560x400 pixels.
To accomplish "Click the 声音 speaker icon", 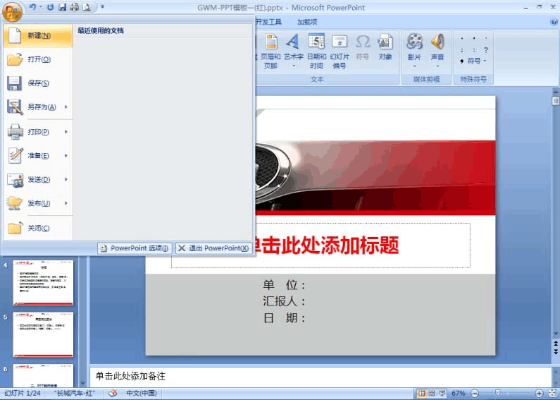I will [438, 41].
